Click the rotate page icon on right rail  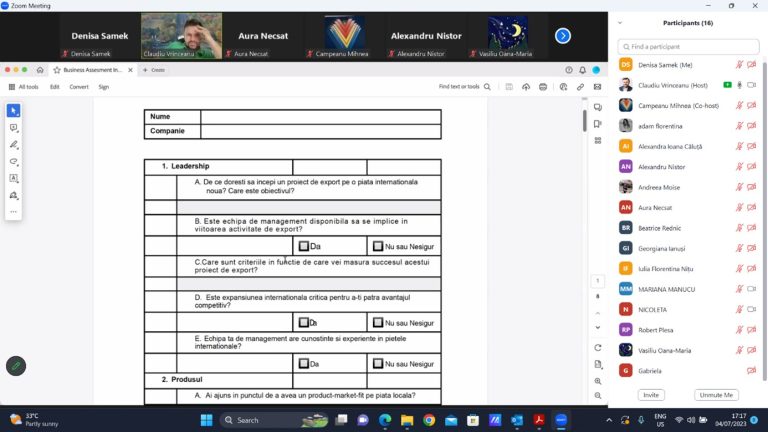point(597,348)
